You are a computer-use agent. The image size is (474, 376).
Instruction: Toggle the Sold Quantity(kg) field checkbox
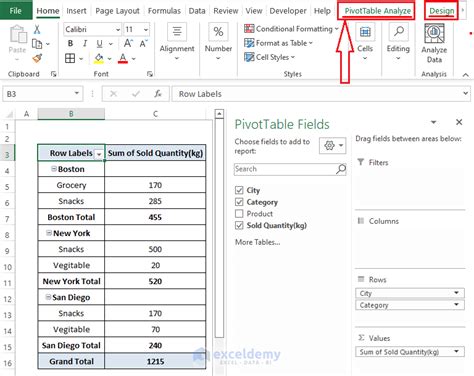point(239,225)
